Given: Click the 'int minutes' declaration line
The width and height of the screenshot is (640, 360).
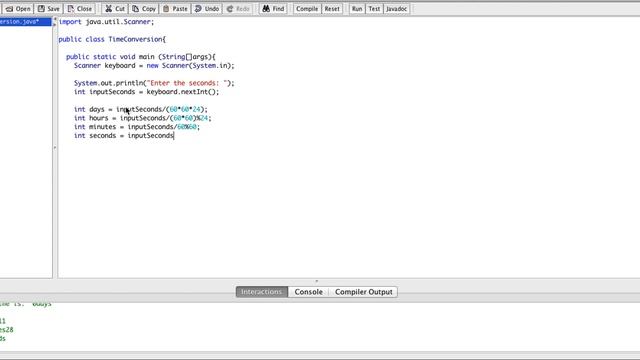Looking at the screenshot, I should (x=137, y=127).
